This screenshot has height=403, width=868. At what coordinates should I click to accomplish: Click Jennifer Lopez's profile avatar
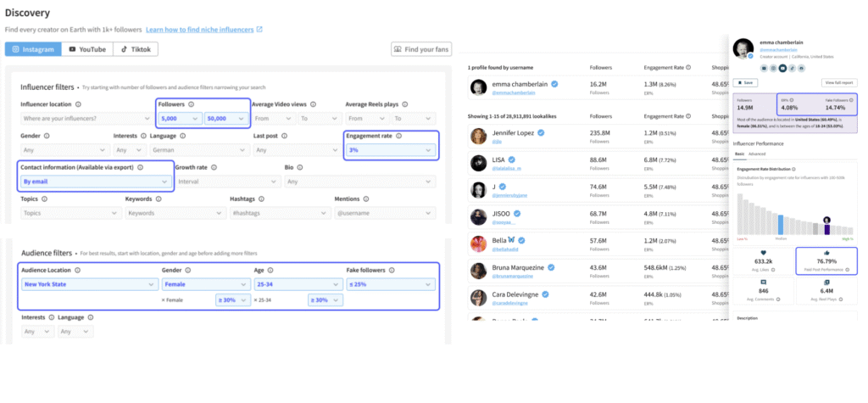click(x=478, y=137)
